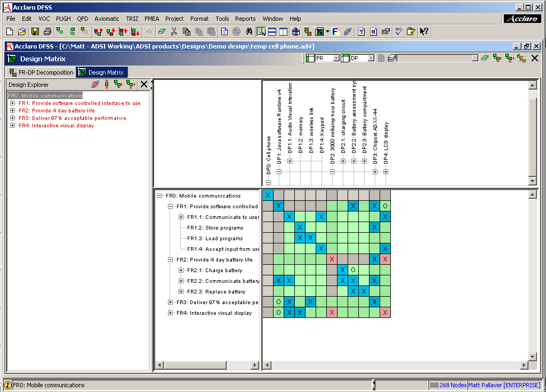Open the TRIZ menu
This screenshot has height=392, width=546.
coord(132,19)
